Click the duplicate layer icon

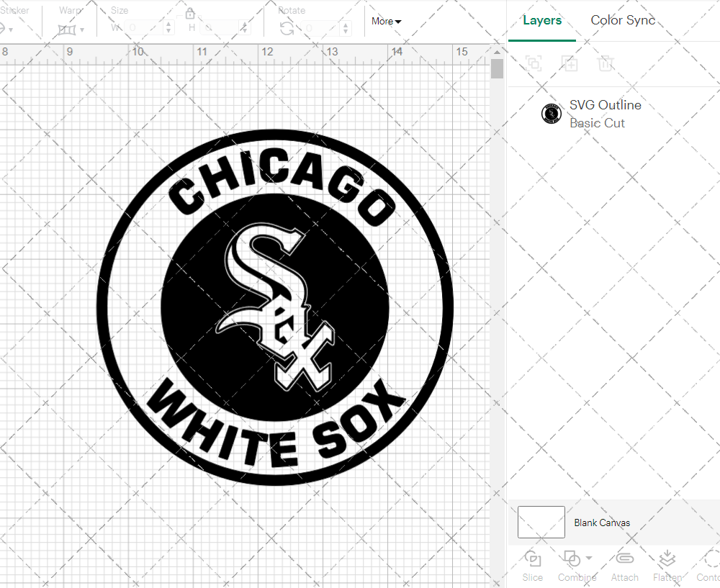(x=570, y=63)
